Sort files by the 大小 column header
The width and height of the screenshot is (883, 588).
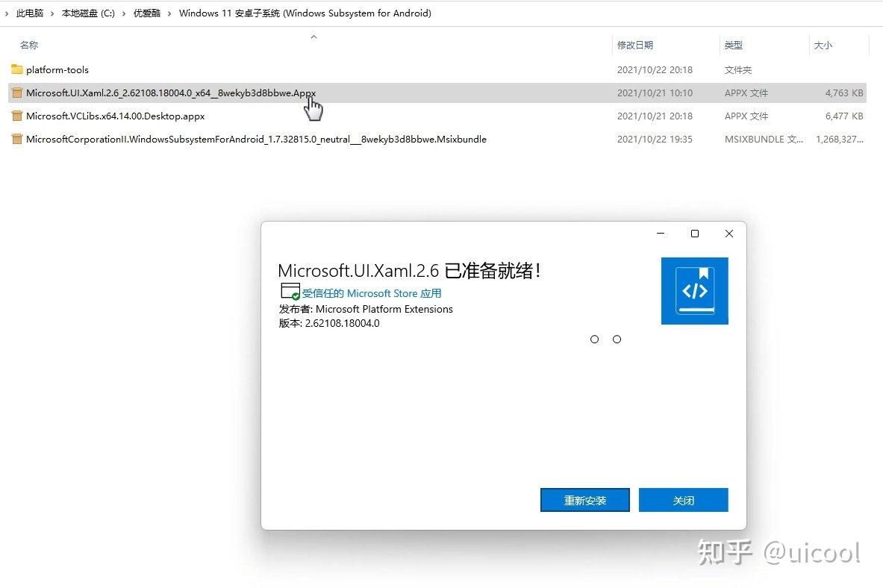(x=823, y=45)
